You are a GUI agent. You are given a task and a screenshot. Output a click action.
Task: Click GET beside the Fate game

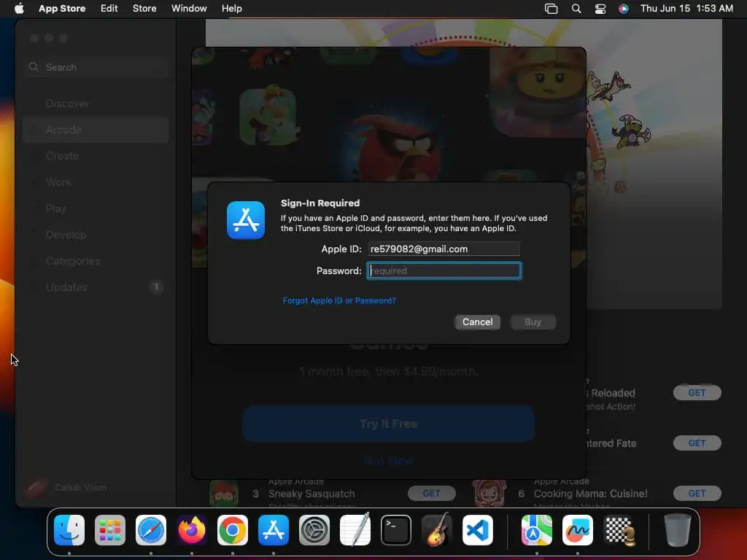click(697, 443)
